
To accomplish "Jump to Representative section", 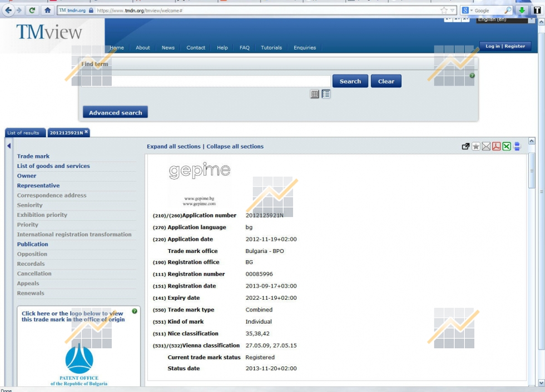I will (38, 186).
